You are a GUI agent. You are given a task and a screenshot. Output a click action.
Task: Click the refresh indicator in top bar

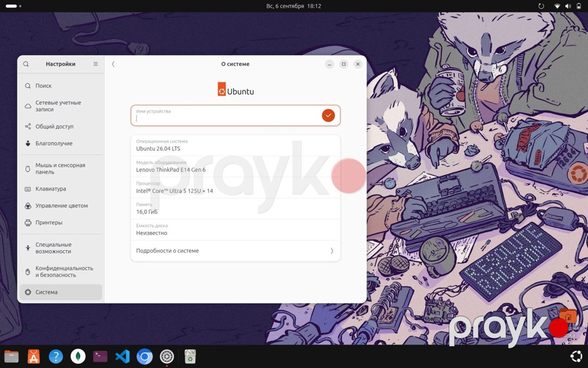click(541, 6)
